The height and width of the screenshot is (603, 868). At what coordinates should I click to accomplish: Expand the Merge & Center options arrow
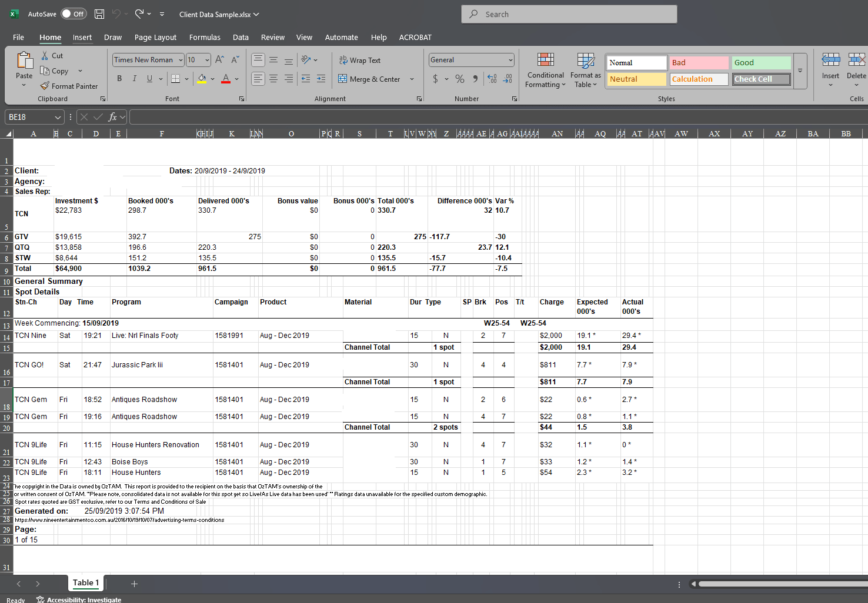tap(412, 79)
